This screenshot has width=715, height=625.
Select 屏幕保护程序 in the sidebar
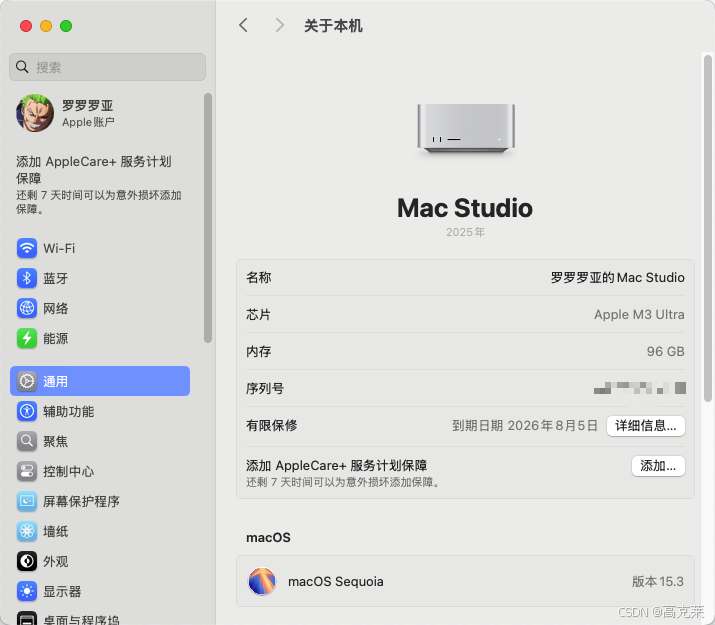pos(81,501)
